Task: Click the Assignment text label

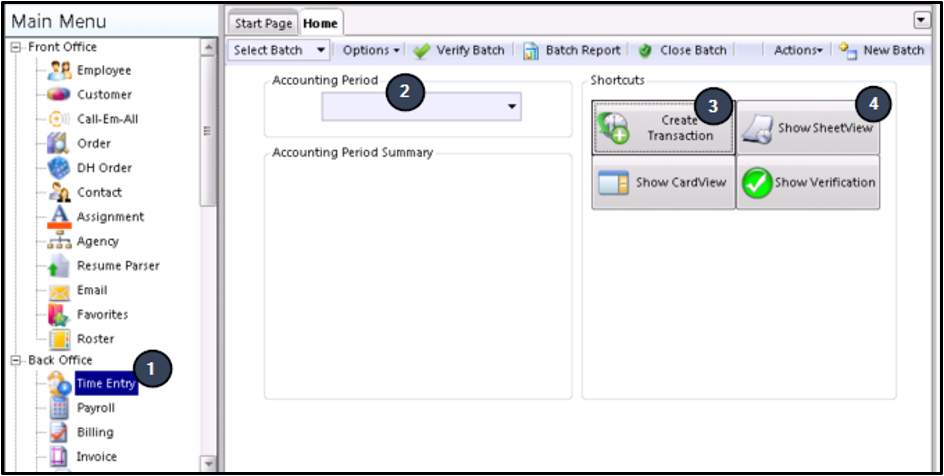Action: [x=110, y=217]
